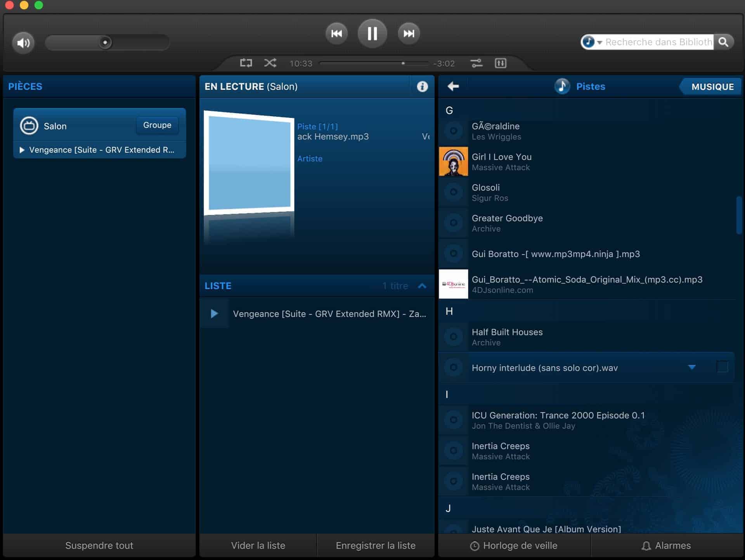This screenshot has height=560, width=745.
Task: Pause the current playback
Action: 372,34
